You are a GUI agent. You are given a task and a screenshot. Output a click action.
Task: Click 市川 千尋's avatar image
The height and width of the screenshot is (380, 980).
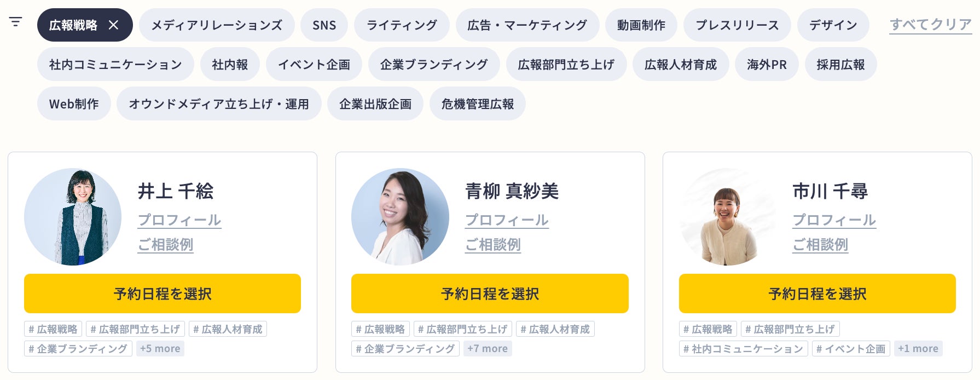728,217
